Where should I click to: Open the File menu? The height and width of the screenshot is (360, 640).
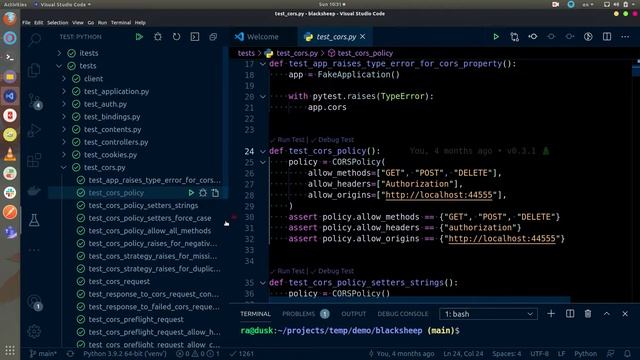(26, 23)
